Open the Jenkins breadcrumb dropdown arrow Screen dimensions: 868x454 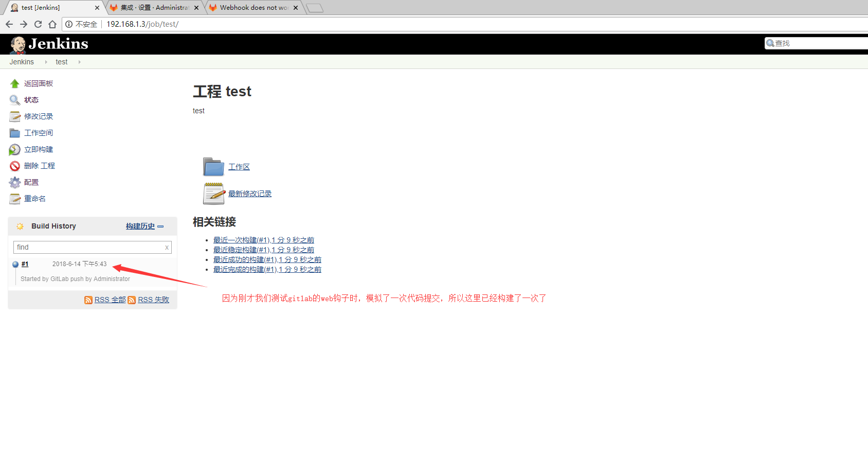click(46, 62)
